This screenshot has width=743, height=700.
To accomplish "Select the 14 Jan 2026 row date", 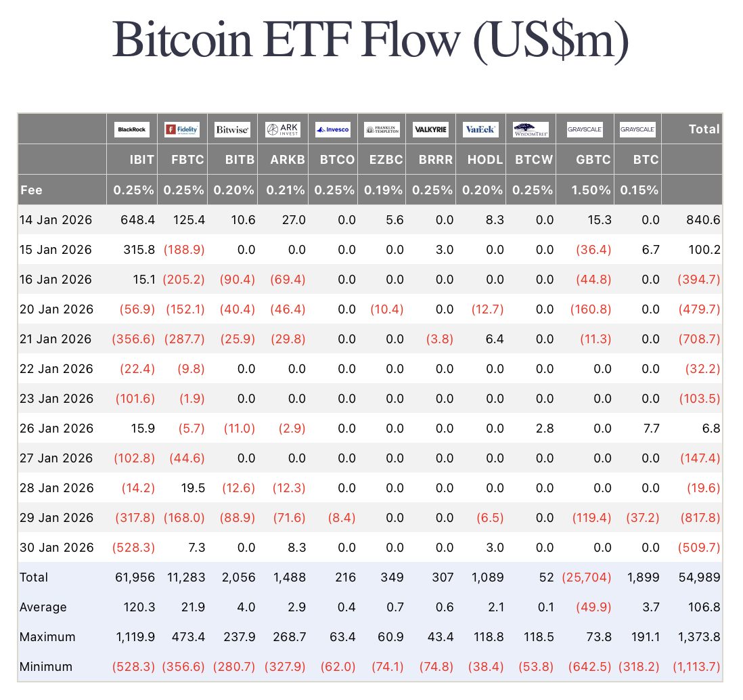I will (x=56, y=220).
